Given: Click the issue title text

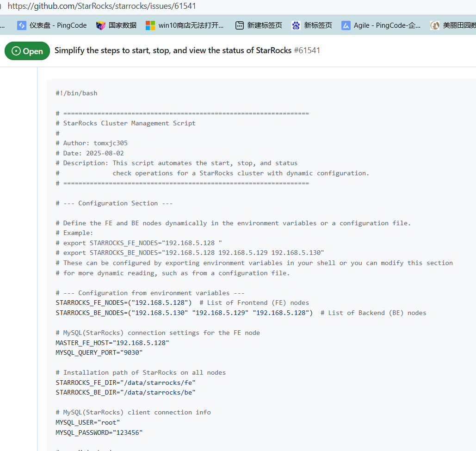Looking at the screenshot, I should coord(173,50).
